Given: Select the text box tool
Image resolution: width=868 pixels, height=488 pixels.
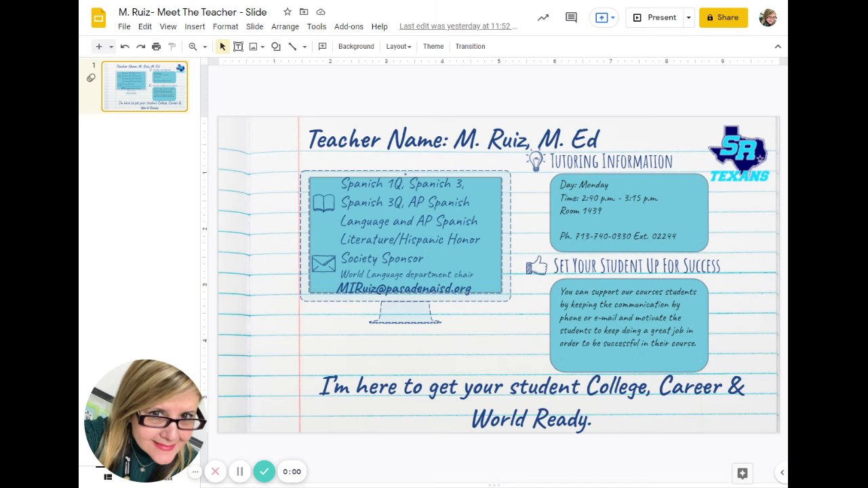Looking at the screenshot, I should click(238, 47).
